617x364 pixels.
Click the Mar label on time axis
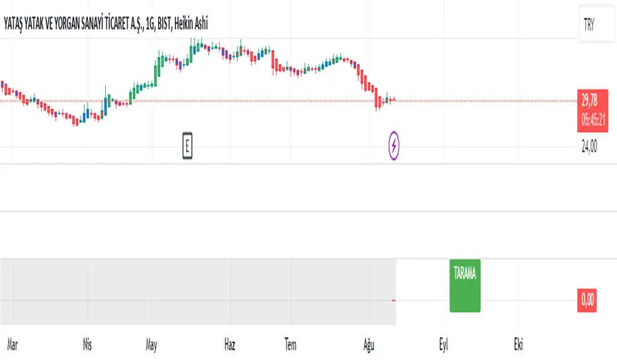coord(12,345)
